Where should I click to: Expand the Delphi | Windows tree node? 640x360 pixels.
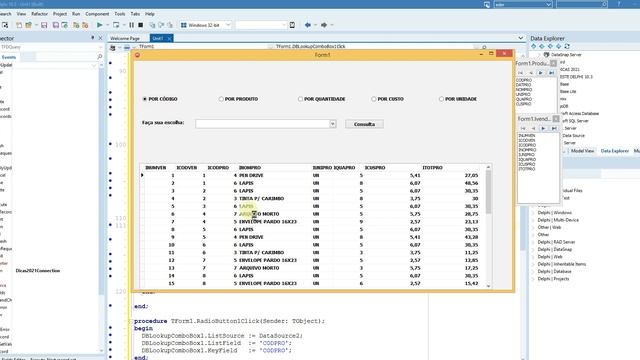[533, 213]
